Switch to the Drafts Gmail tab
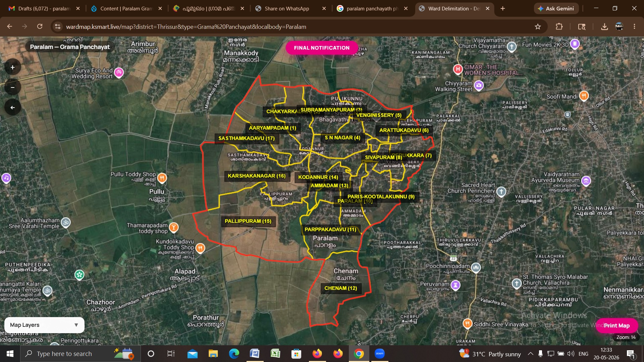The width and height of the screenshot is (644, 362). [44, 9]
